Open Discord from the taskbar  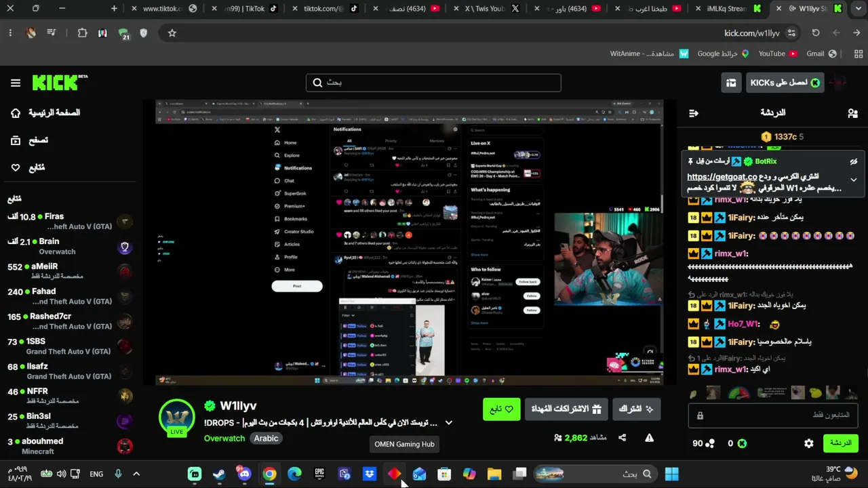[244, 474]
